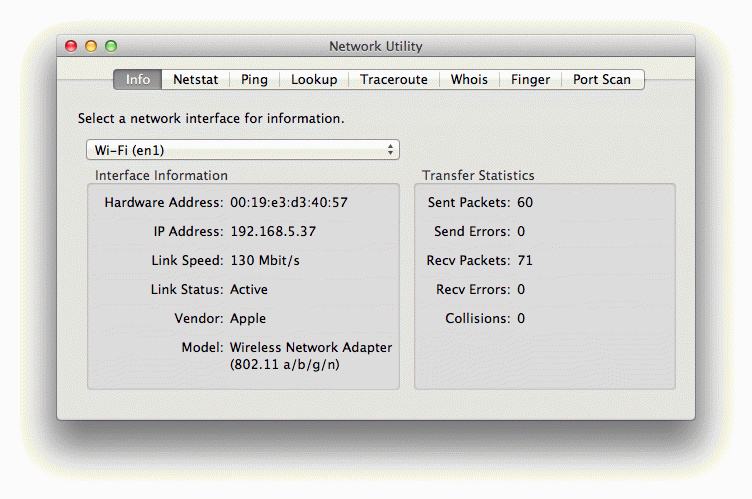Click the hardware address value 00:19:e3:d3:40:57

pos(289,202)
